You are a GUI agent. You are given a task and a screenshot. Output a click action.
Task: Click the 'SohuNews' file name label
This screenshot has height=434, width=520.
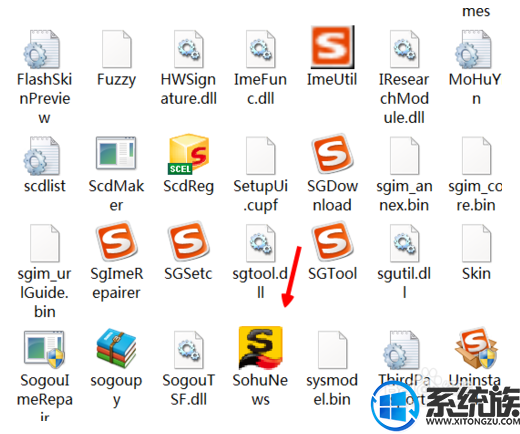click(260, 390)
